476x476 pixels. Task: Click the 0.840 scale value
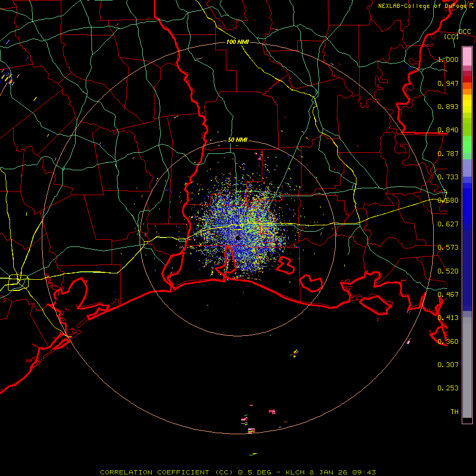click(448, 130)
